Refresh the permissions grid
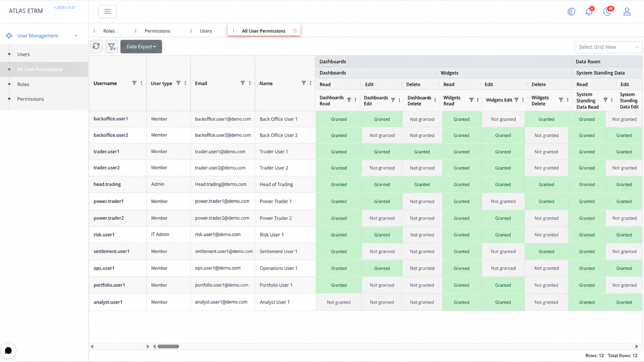 [96, 47]
